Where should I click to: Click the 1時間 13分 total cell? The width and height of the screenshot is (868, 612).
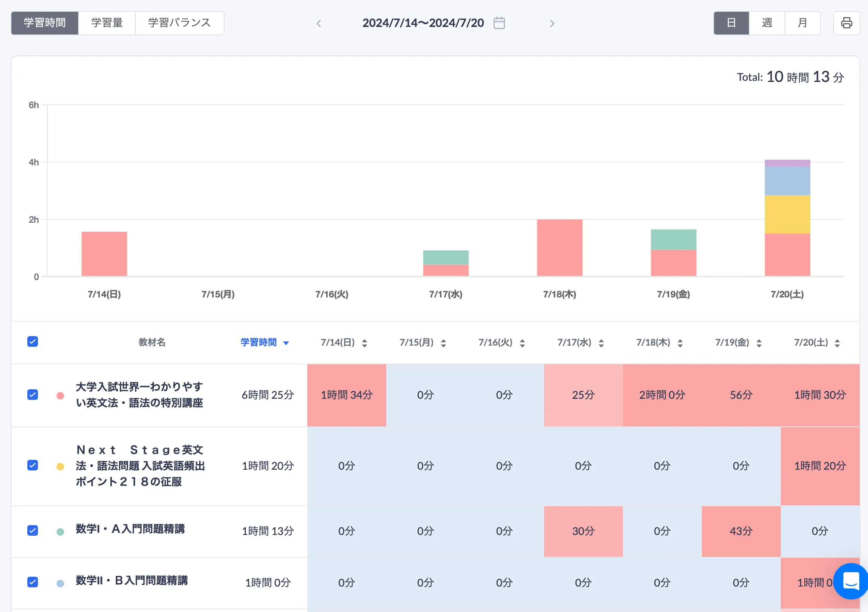[x=268, y=531]
